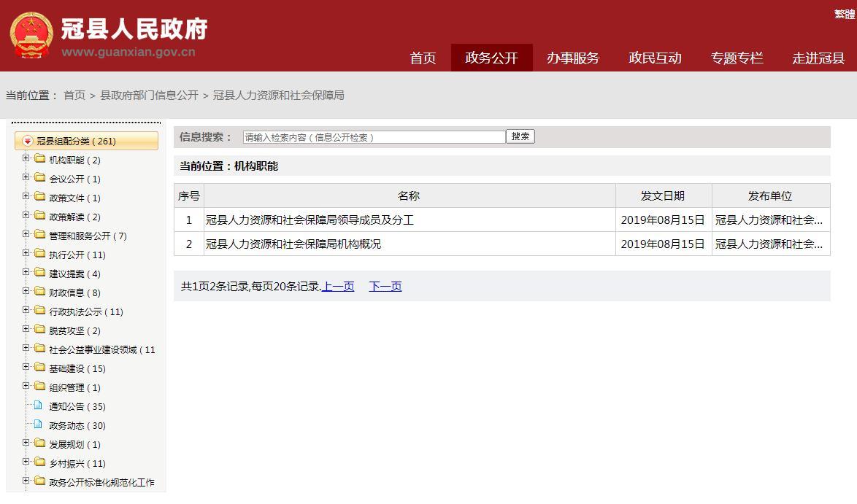This screenshot has height=504, width=857.
Task: Select tree item 基础建设 (15)
Action: tap(77, 369)
